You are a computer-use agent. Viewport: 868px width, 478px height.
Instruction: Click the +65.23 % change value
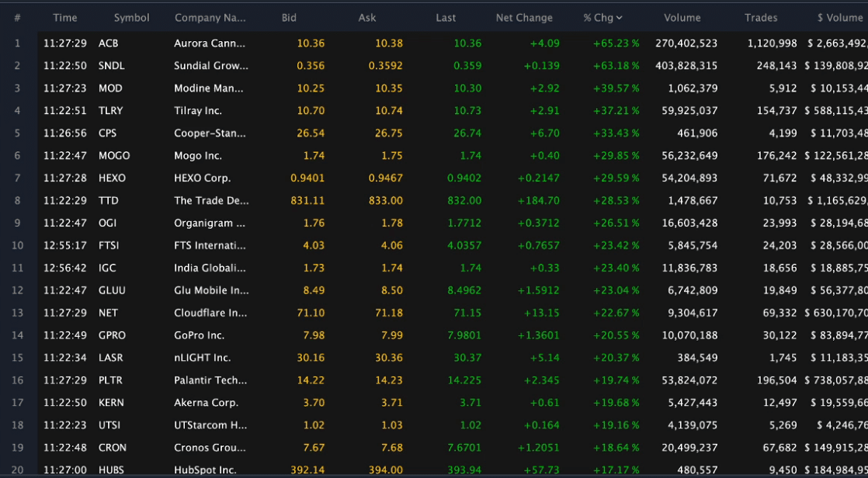[616, 43]
